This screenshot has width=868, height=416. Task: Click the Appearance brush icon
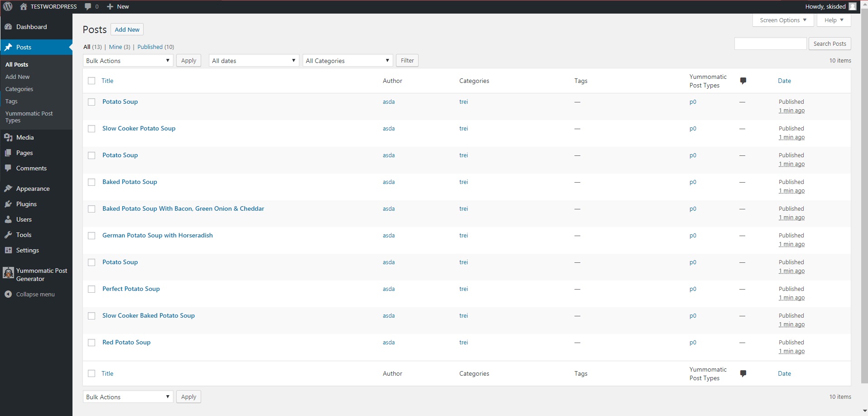[x=8, y=189]
